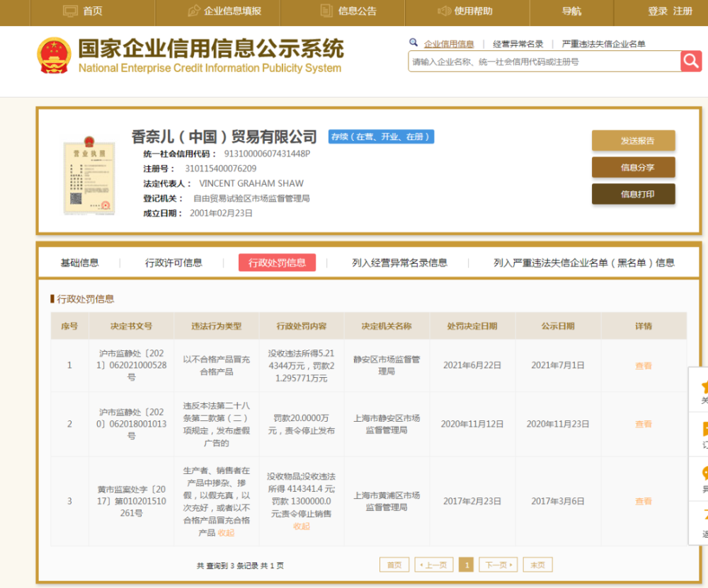Click the document icon beside 信息公告

point(326,11)
